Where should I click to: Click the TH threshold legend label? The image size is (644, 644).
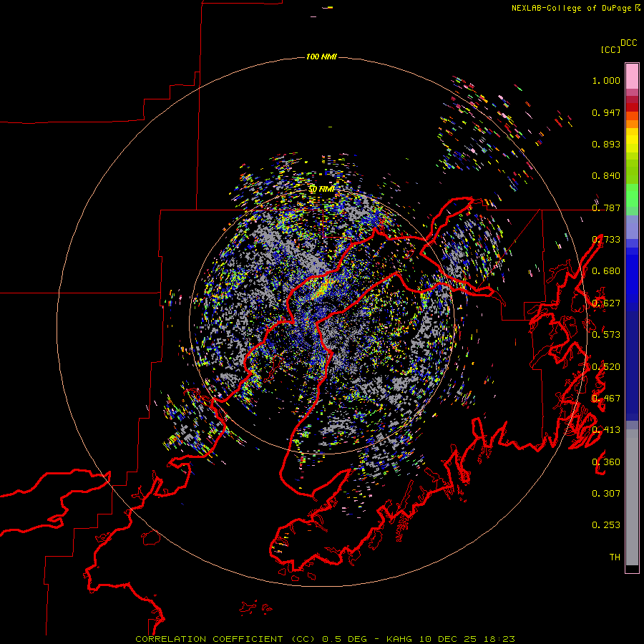click(x=615, y=557)
